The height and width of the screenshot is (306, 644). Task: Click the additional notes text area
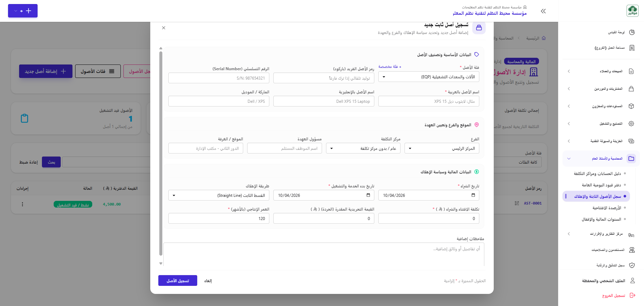point(324,254)
